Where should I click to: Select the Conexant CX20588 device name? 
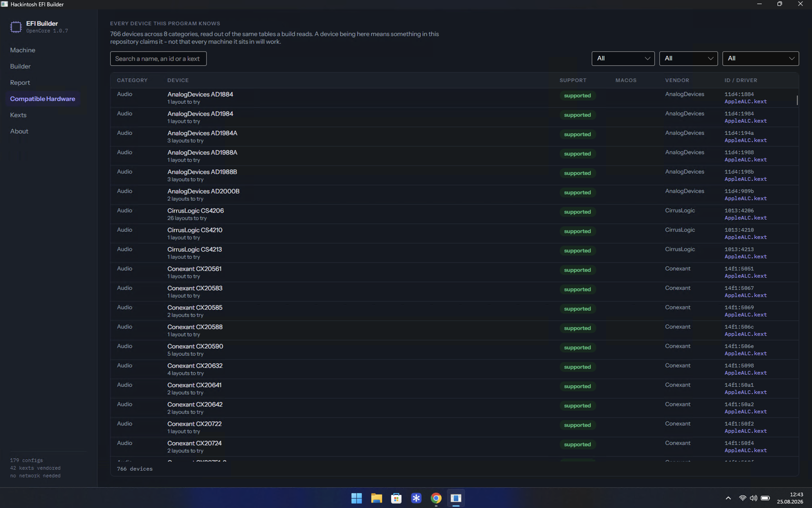pyautogui.click(x=195, y=327)
